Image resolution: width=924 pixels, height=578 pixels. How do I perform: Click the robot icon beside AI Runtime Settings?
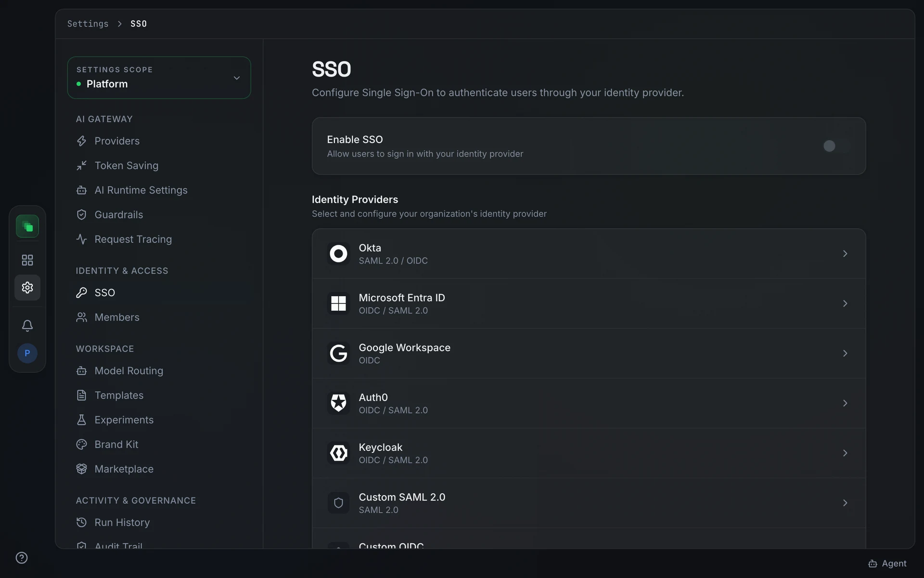coord(82,190)
